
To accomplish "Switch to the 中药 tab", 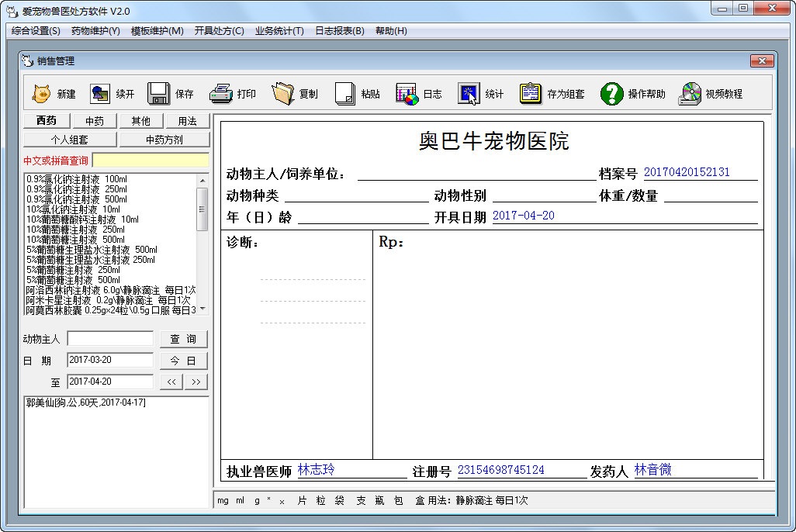I will pos(95,121).
